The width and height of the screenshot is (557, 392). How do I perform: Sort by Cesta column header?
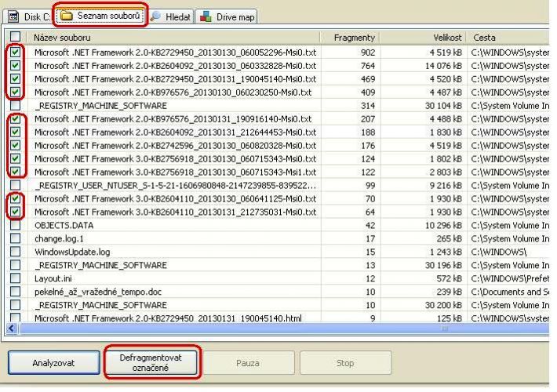pos(508,38)
